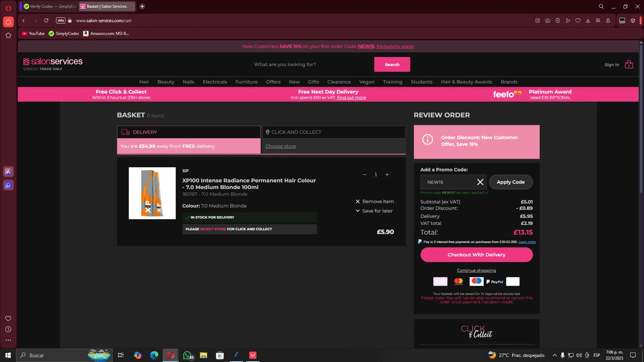Open the Hair menu
Viewport: 644px width, 362px height.
tap(144, 82)
